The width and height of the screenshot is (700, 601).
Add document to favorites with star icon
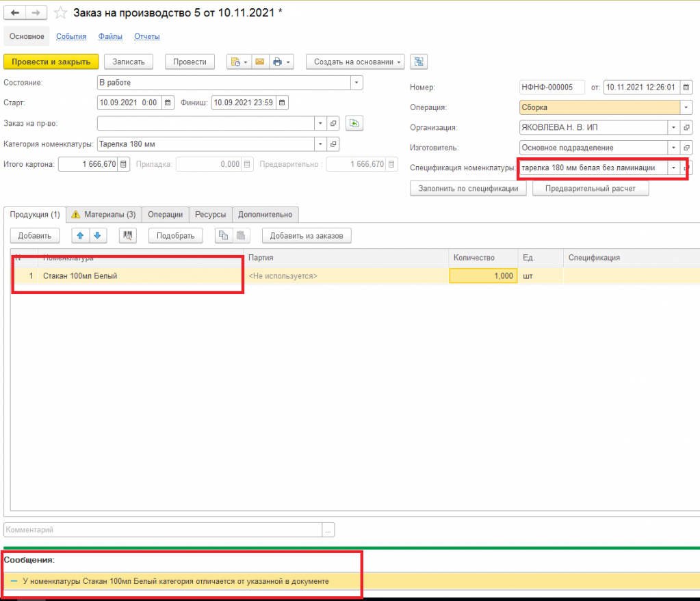61,13
